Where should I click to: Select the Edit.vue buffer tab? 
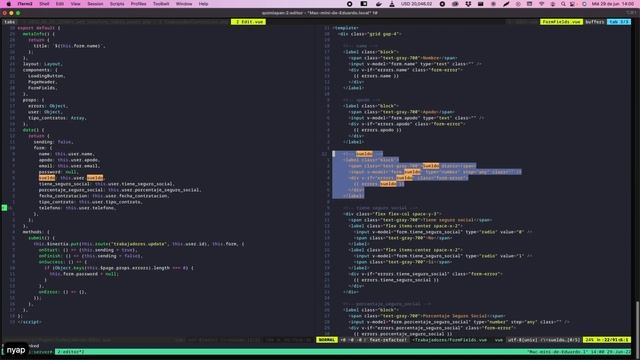[x=249, y=22]
